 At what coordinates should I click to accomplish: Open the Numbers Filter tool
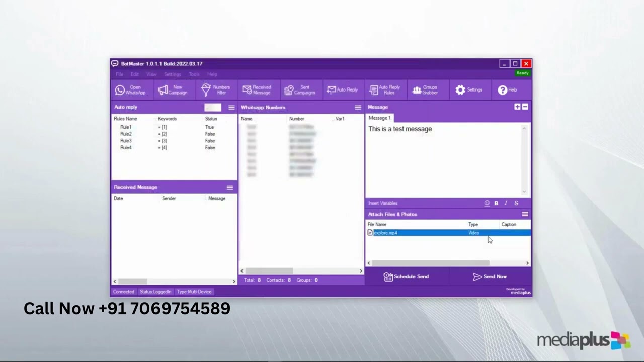pyautogui.click(x=216, y=90)
